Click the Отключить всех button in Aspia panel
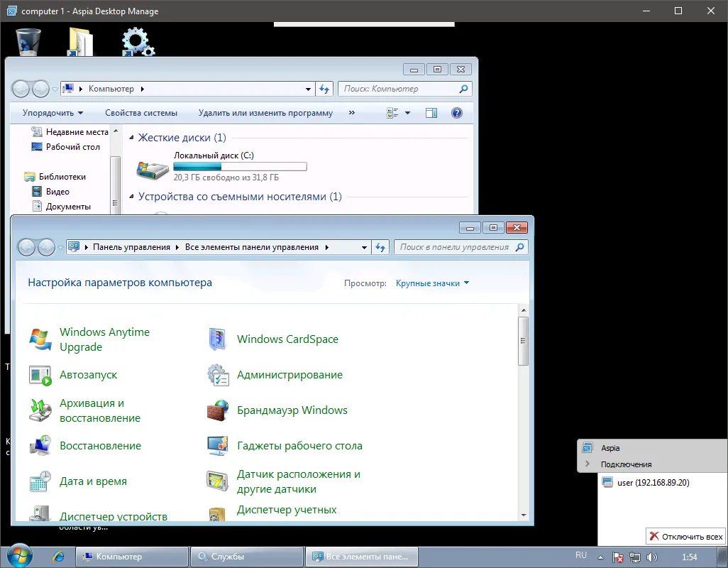 685,536
